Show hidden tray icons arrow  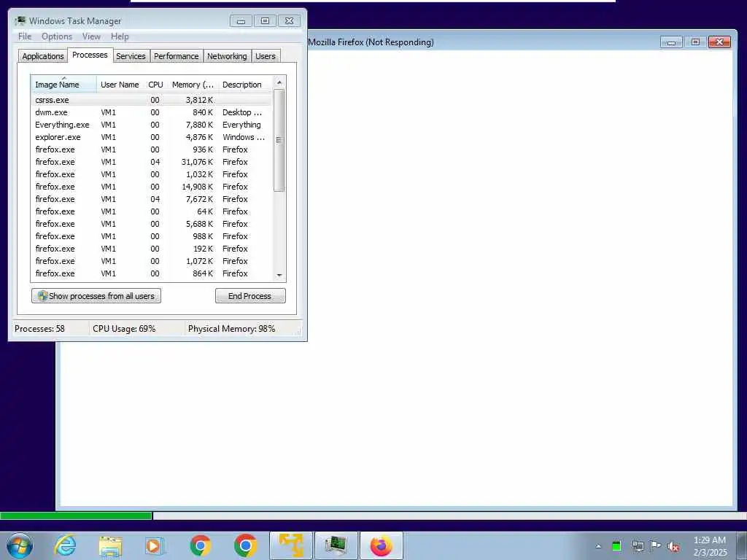[598, 546]
